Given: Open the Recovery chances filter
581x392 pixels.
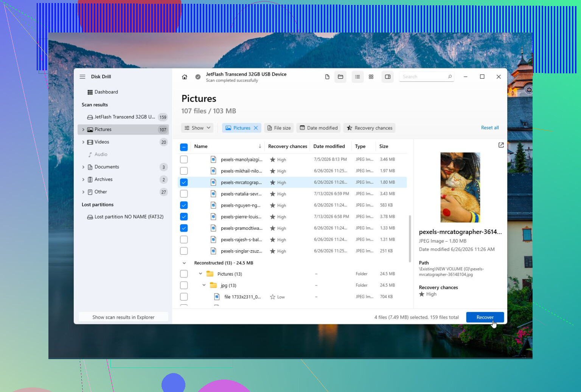Looking at the screenshot, I should tap(370, 128).
